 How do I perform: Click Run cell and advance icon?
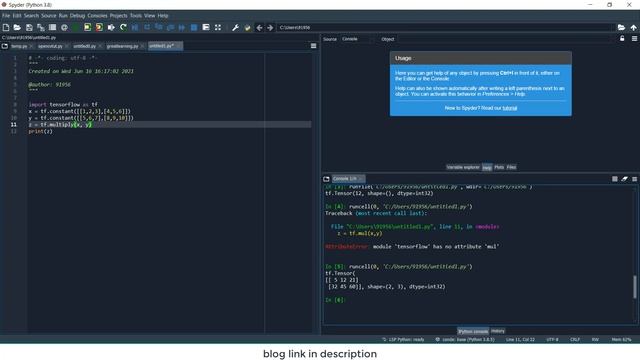click(x=99, y=27)
